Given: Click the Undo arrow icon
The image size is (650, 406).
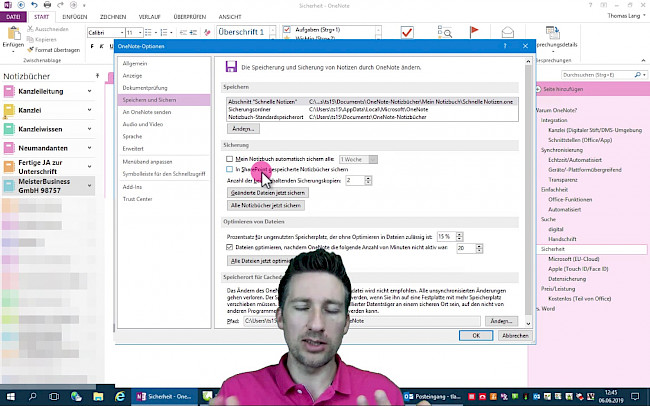Looking at the screenshot, I should tap(34, 5).
